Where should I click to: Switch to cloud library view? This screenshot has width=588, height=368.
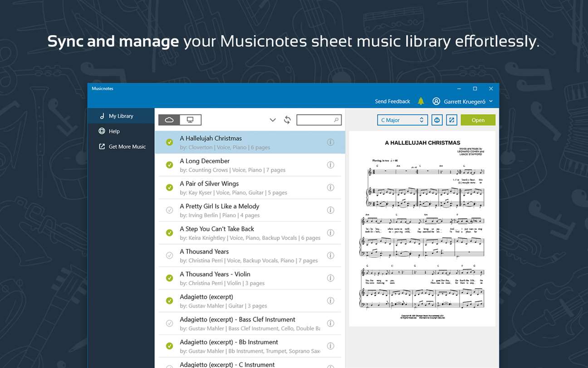(x=169, y=120)
